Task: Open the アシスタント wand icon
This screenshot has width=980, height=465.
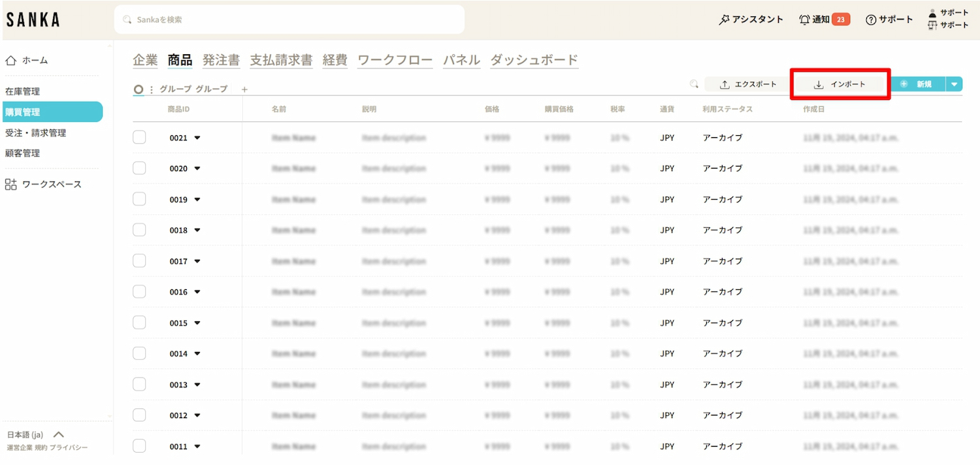Action: tap(724, 20)
